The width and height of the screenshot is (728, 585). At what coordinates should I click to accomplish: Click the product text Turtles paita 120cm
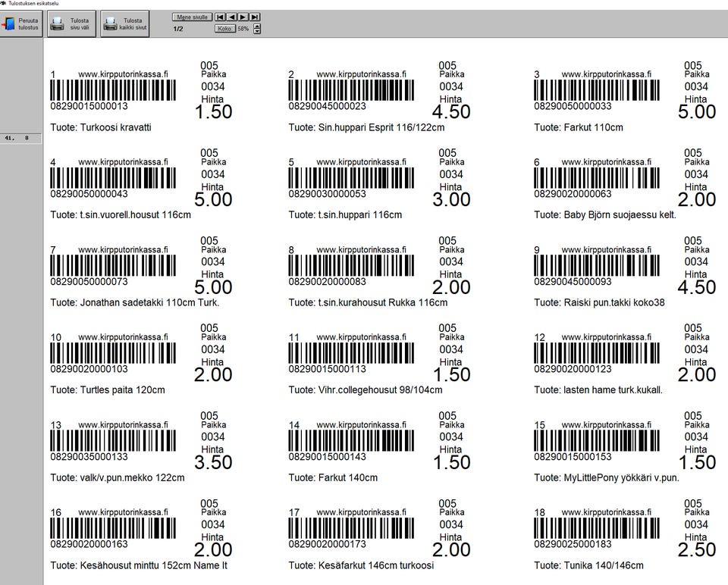point(123,389)
